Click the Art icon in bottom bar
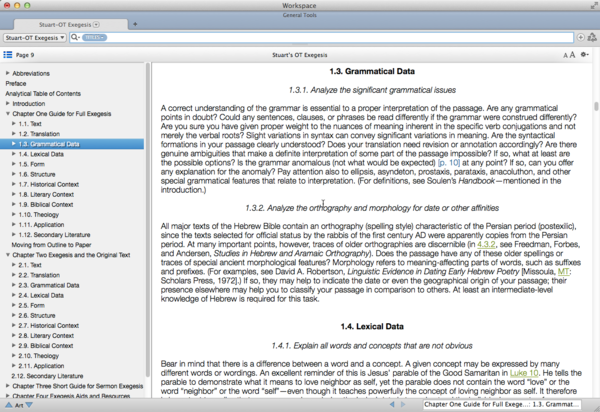 [19, 406]
